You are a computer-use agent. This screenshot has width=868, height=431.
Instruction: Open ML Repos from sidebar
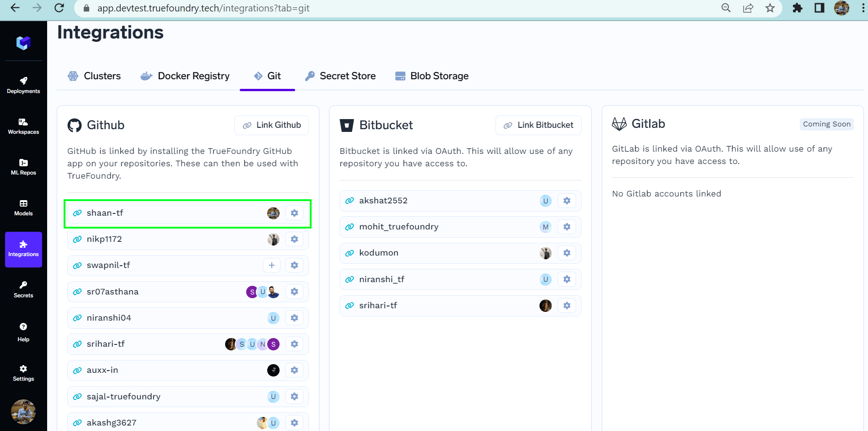(23, 167)
